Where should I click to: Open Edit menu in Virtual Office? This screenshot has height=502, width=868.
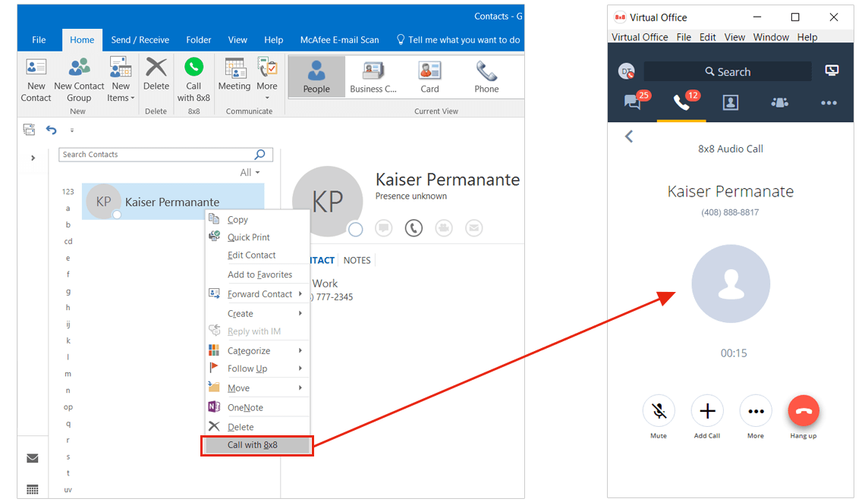pos(707,37)
